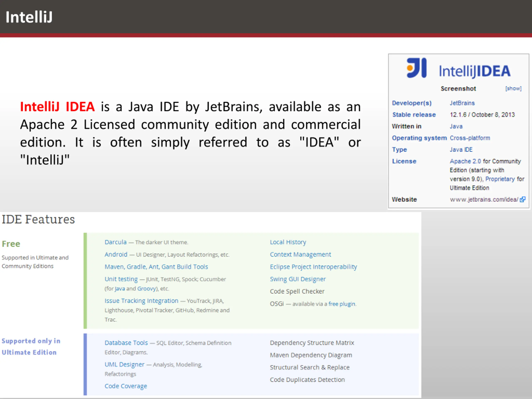Click the Unit testing link
Screen dimensions: 532x399
[121, 279]
